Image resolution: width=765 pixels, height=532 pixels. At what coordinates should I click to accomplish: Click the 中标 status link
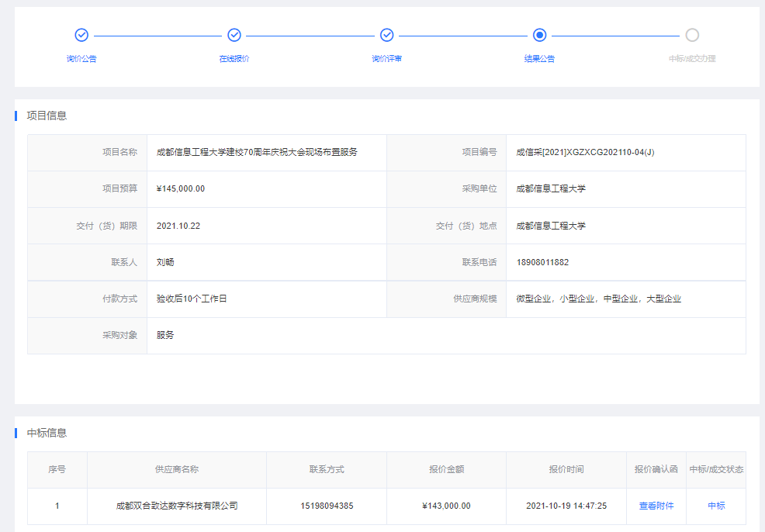[716, 506]
